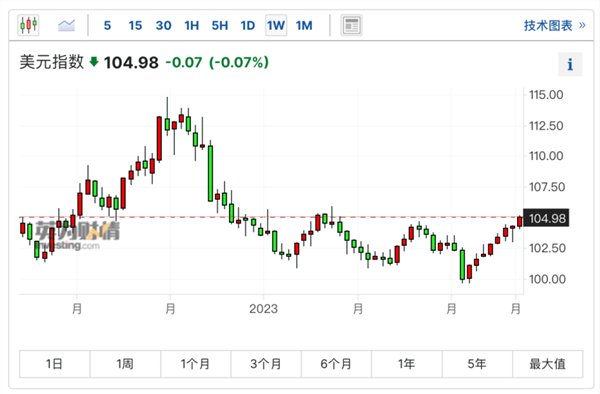Select the 15 minute interval
This screenshot has width=600, height=394.
[135, 25]
